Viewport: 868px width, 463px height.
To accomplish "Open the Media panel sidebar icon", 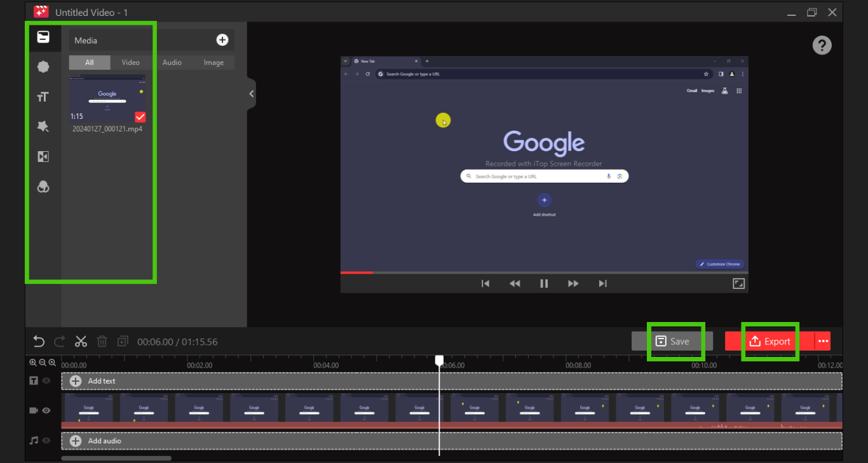I will pyautogui.click(x=43, y=37).
